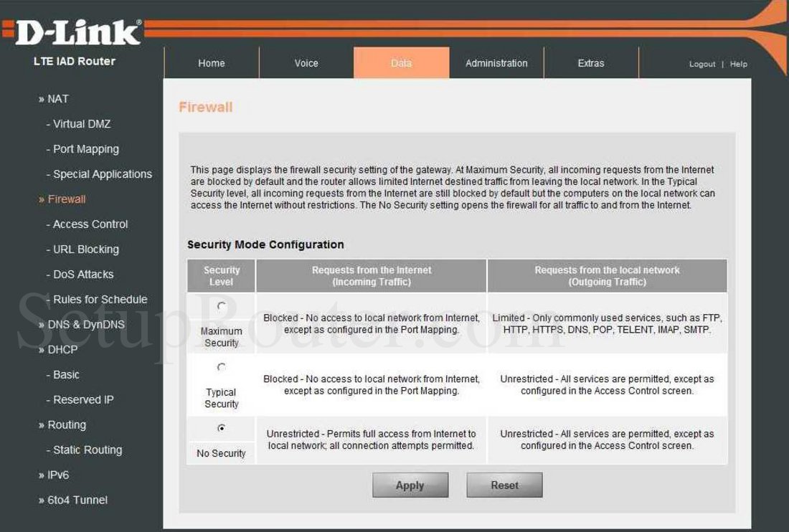789x532 pixels.
Task: Open the Extras tab
Action: 591,63
